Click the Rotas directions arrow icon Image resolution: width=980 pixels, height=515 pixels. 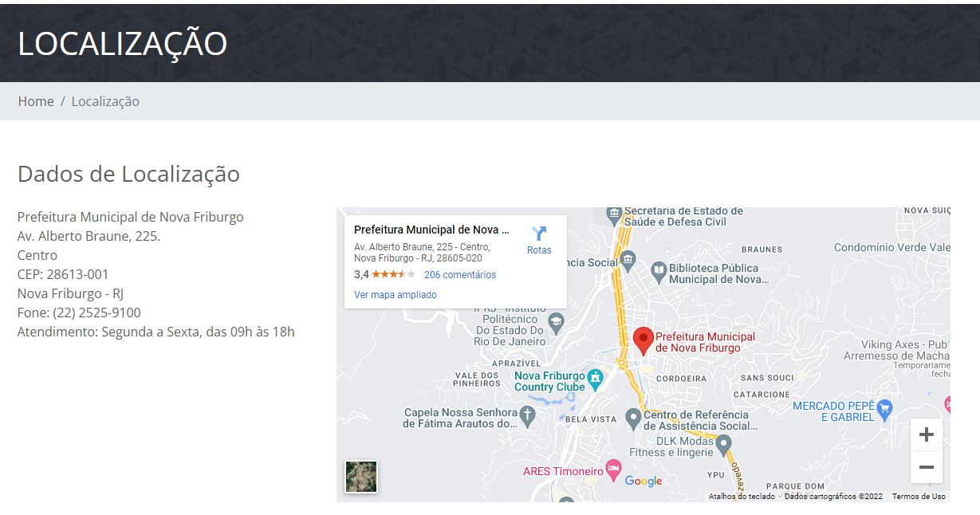(539, 234)
